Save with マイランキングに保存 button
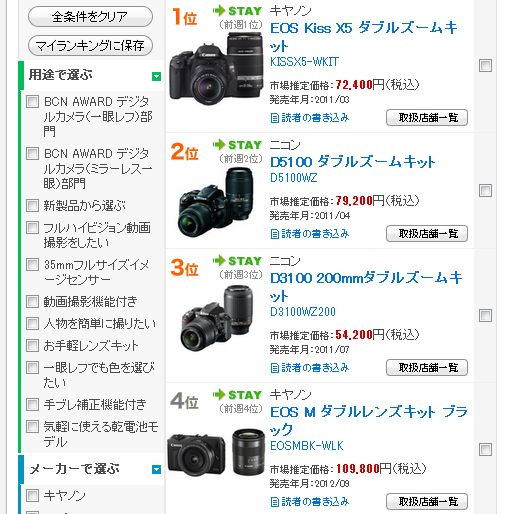The height and width of the screenshot is (514, 507). (x=90, y=46)
